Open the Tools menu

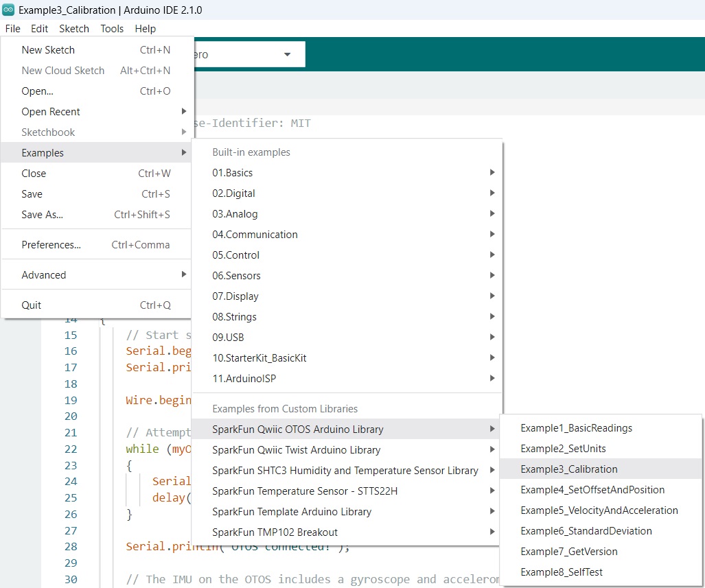pyautogui.click(x=112, y=29)
